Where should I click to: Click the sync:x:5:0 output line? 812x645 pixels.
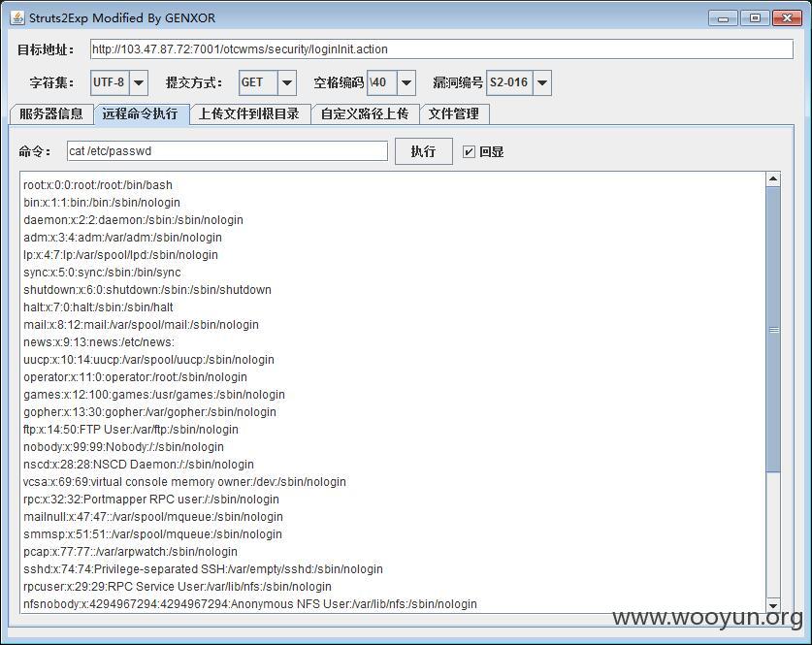[102, 273]
